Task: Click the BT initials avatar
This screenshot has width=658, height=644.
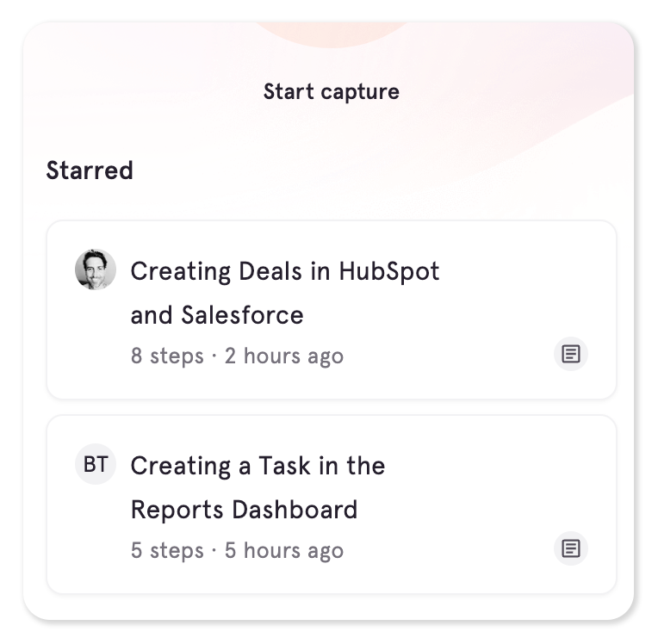Action: point(95,465)
